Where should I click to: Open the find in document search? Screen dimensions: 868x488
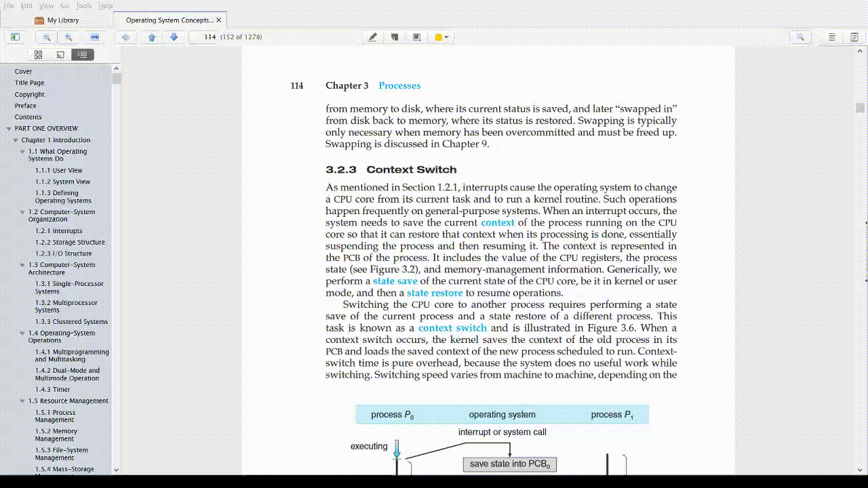800,37
